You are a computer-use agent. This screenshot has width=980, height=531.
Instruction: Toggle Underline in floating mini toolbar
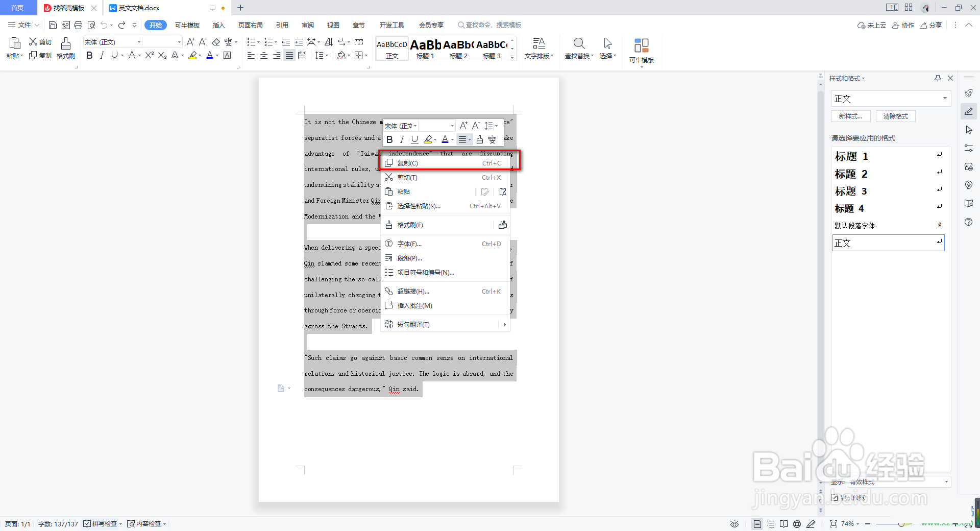click(x=414, y=139)
